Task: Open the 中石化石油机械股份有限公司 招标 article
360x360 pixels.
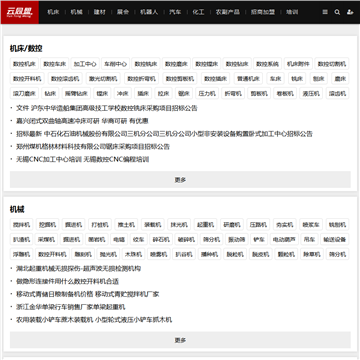Action: click(x=164, y=134)
